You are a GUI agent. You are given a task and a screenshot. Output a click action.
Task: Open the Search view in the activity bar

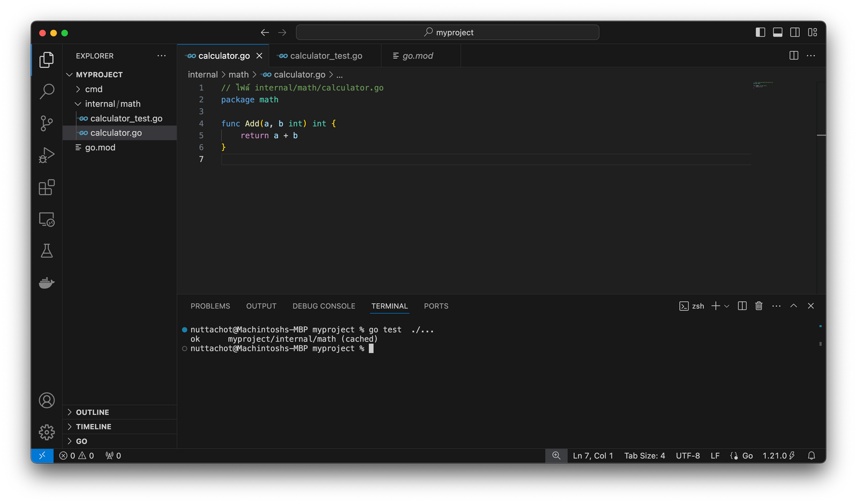(46, 92)
